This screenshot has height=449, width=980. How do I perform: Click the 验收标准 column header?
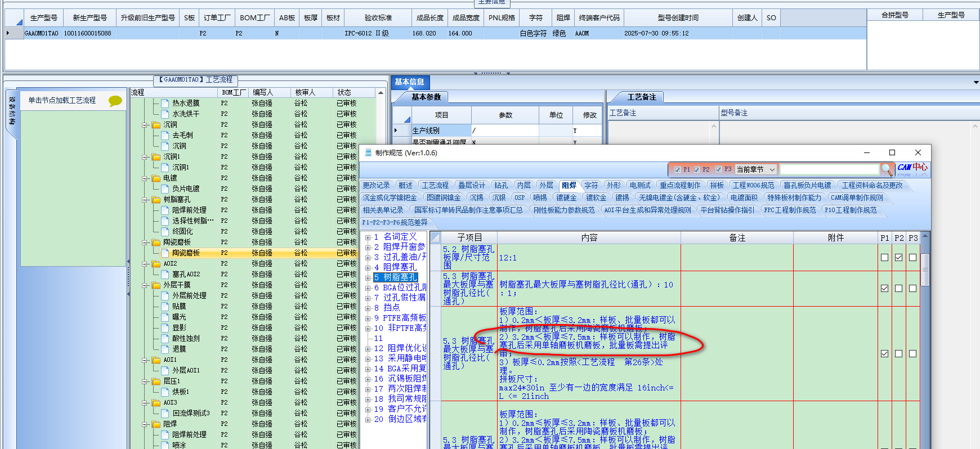coord(378,18)
